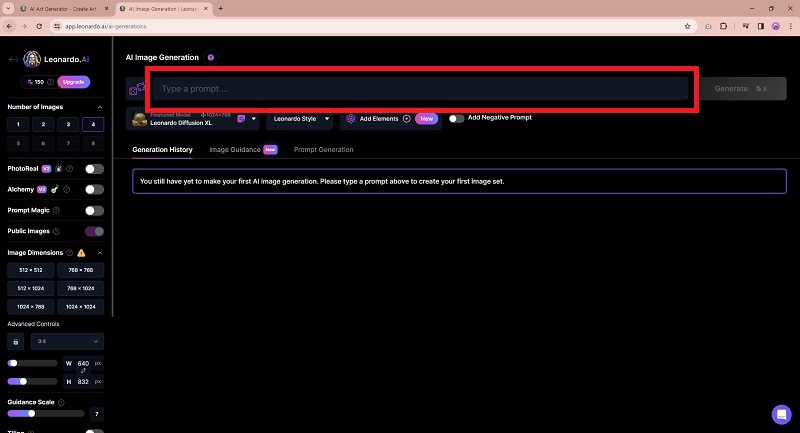The image size is (800, 433).
Task: Open the Chrome profile avatar
Action: click(776, 26)
